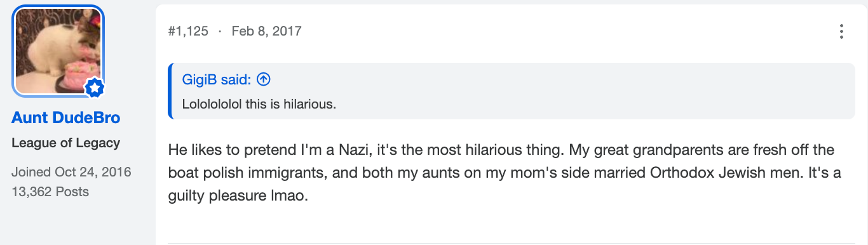Open Aunt DudeBro's cat avatar image
The image size is (868, 245).
pos(58,51)
